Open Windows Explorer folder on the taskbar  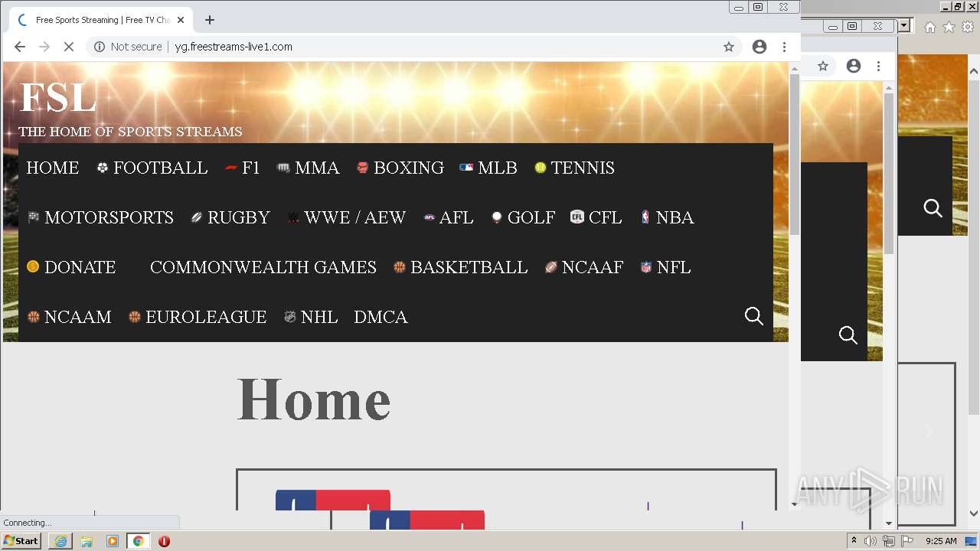87,541
